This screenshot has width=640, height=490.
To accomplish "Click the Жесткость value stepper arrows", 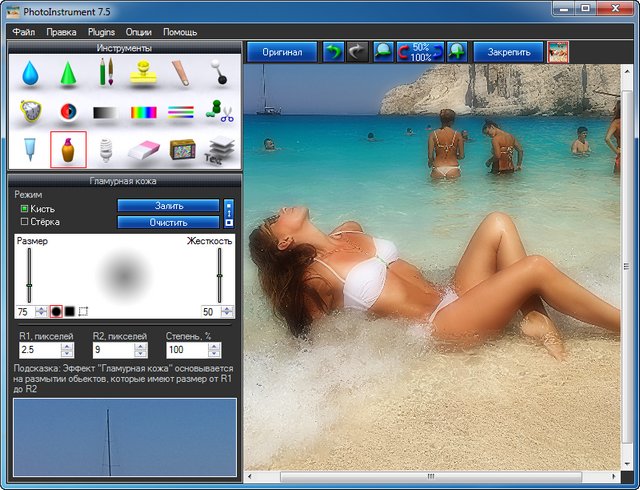I will [x=226, y=311].
